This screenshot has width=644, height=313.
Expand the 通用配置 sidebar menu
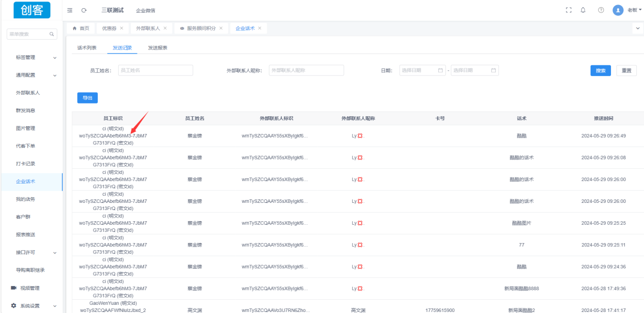pos(55,75)
